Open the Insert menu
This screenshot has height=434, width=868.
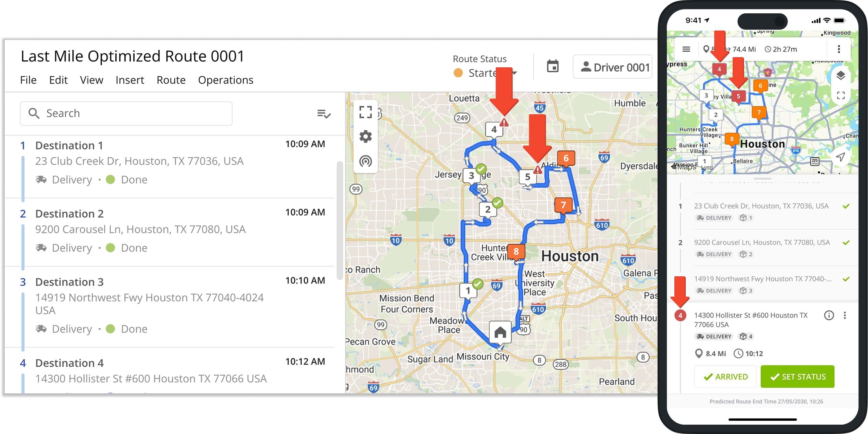point(129,80)
